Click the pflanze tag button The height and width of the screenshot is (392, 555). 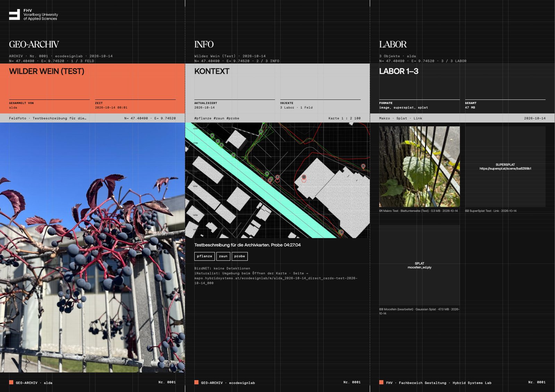click(204, 256)
